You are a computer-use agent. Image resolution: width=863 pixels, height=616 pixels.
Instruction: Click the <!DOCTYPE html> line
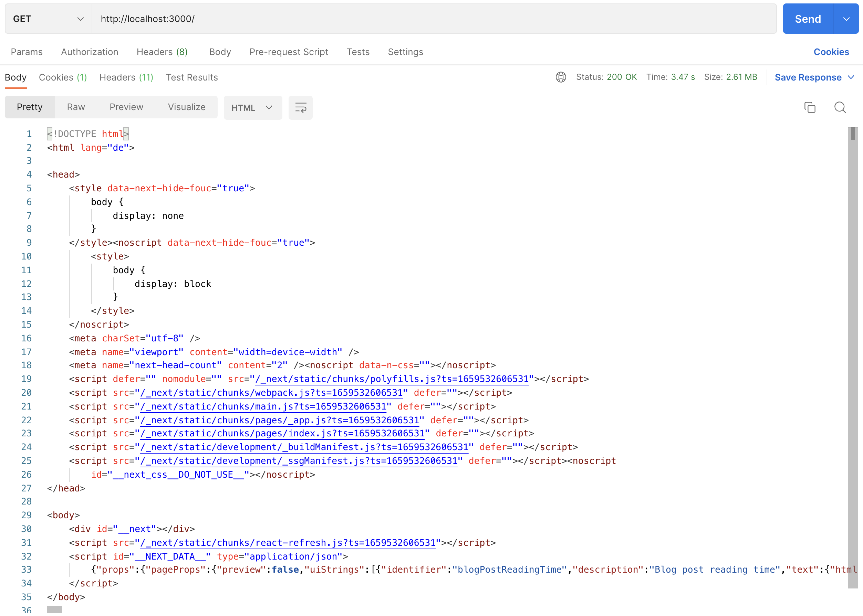click(x=88, y=134)
